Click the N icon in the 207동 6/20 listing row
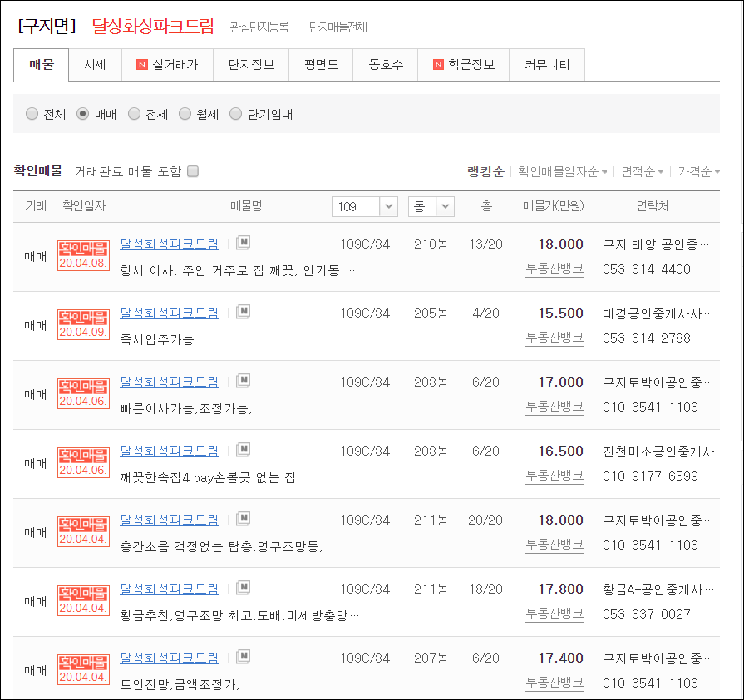 click(x=244, y=657)
